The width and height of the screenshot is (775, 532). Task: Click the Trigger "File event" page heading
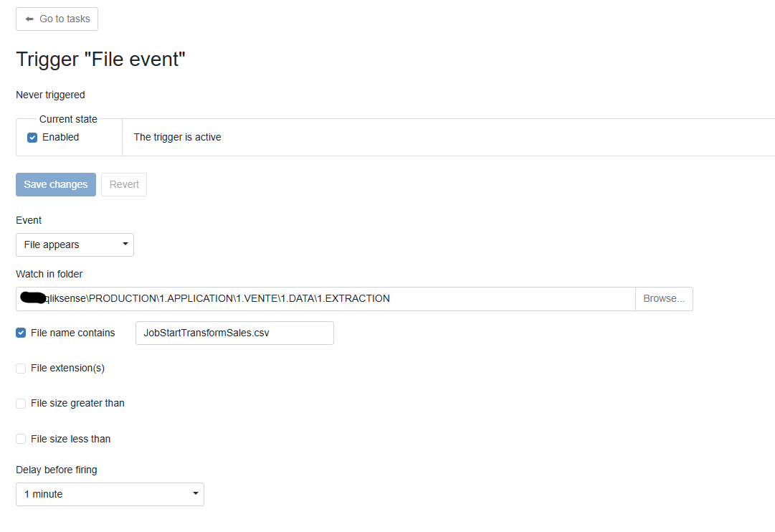pos(100,60)
